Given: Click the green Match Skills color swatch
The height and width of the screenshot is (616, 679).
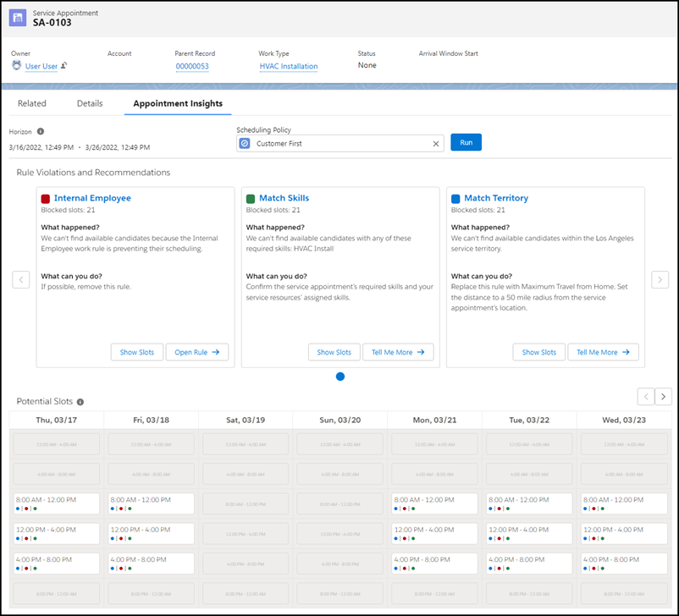Looking at the screenshot, I should click(251, 199).
